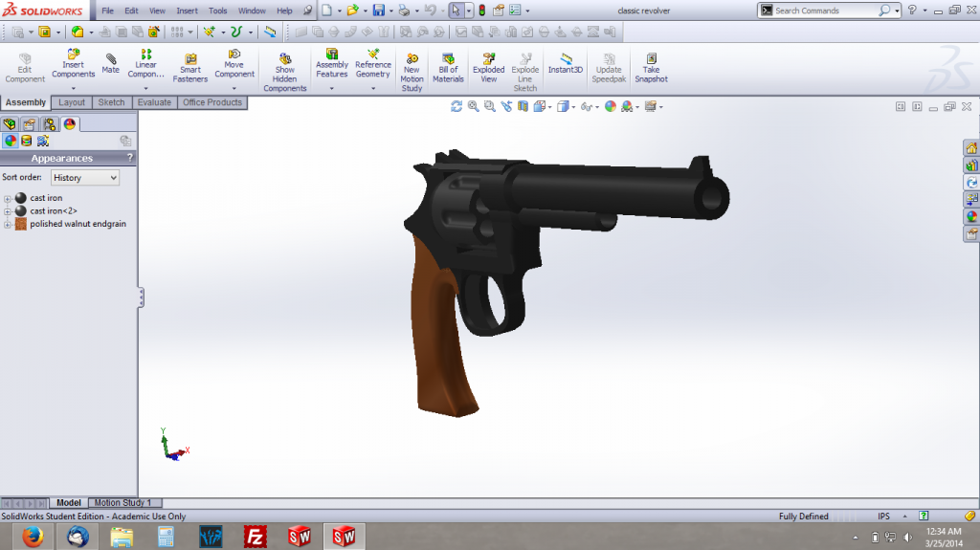Expand the cast iron<2> appearance

8,212
